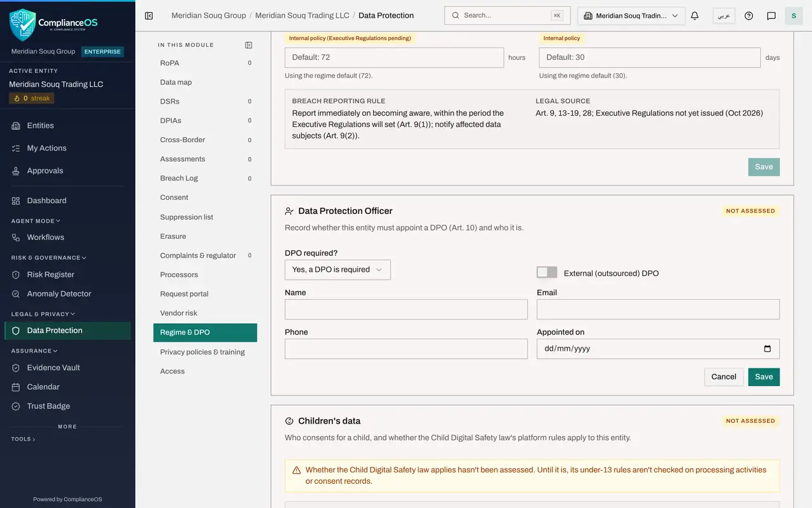Click the breach deadline hours field

(394, 57)
